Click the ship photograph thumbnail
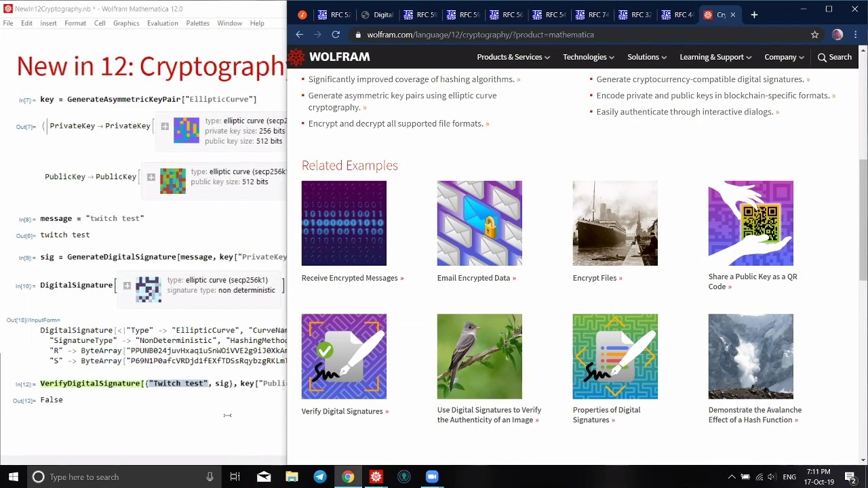The image size is (868, 488). point(615,223)
